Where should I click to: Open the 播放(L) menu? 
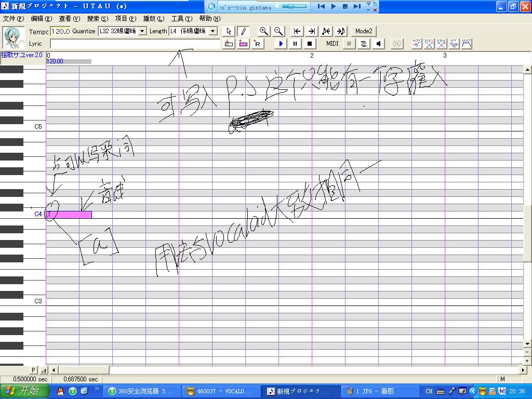[x=154, y=19]
